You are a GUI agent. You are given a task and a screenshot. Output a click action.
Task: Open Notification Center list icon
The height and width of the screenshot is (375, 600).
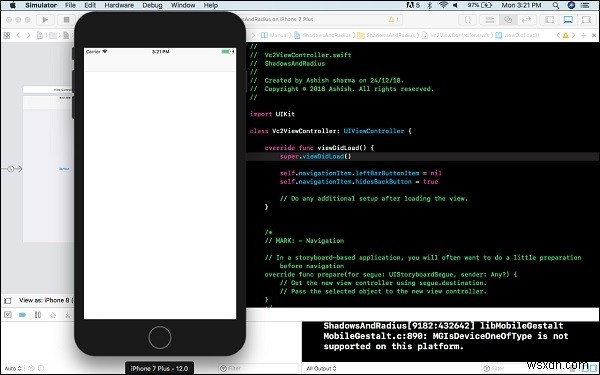coord(585,5)
